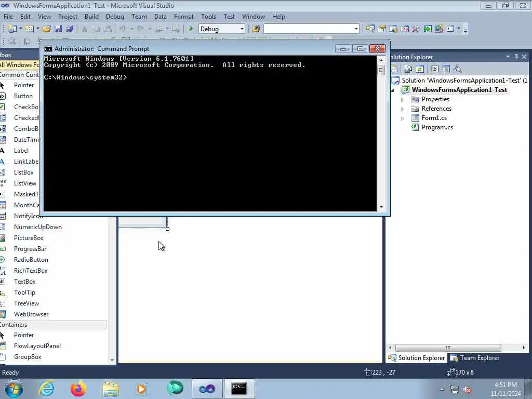The width and height of the screenshot is (532, 399).
Task: Switch to the Team Explorer tab
Action: click(475, 358)
